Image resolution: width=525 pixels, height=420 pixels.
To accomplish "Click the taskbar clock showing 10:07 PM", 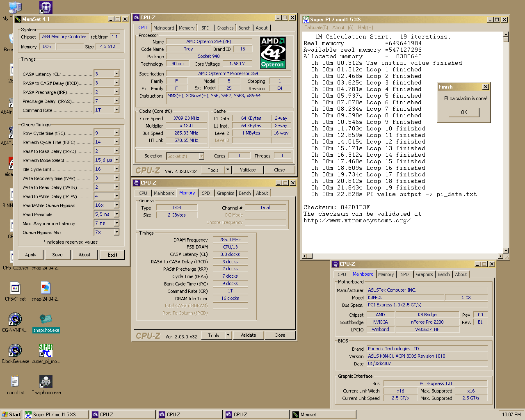I will [x=511, y=415].
